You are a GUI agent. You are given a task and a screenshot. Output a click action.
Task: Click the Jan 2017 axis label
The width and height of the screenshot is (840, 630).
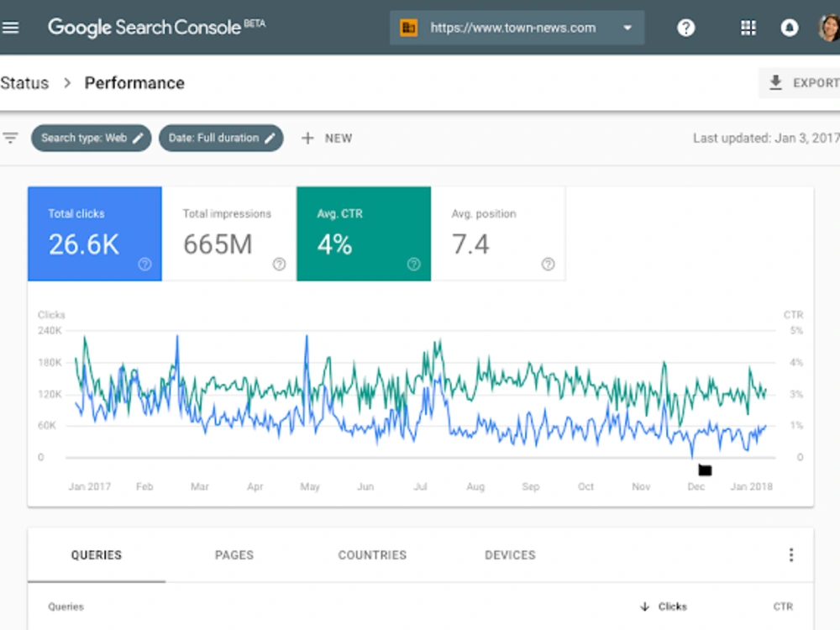(x=90, y=486)
